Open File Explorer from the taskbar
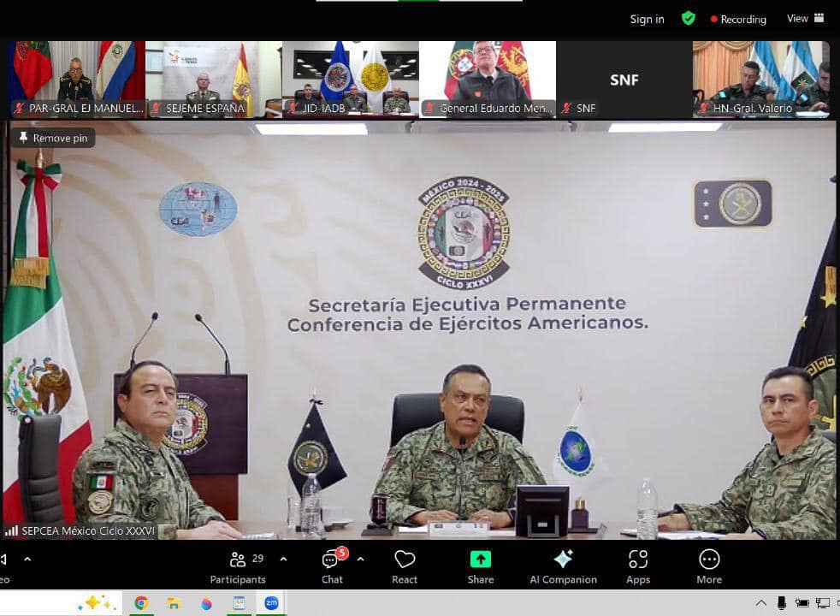This screenshot has height=616, width=840. [x=173, y=603]
